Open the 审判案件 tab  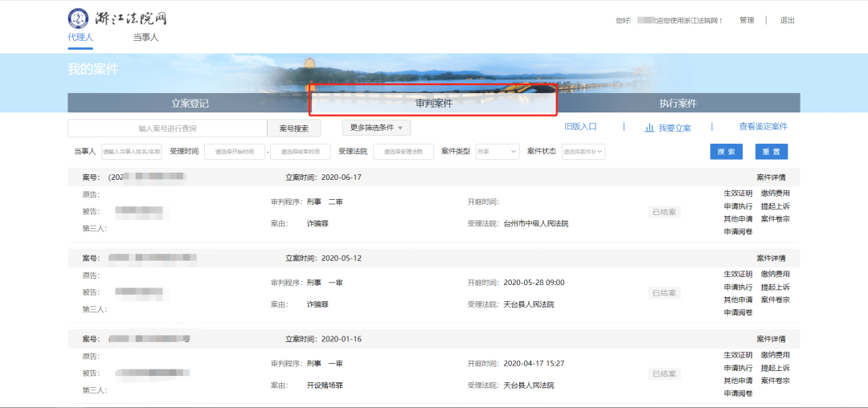434,104
